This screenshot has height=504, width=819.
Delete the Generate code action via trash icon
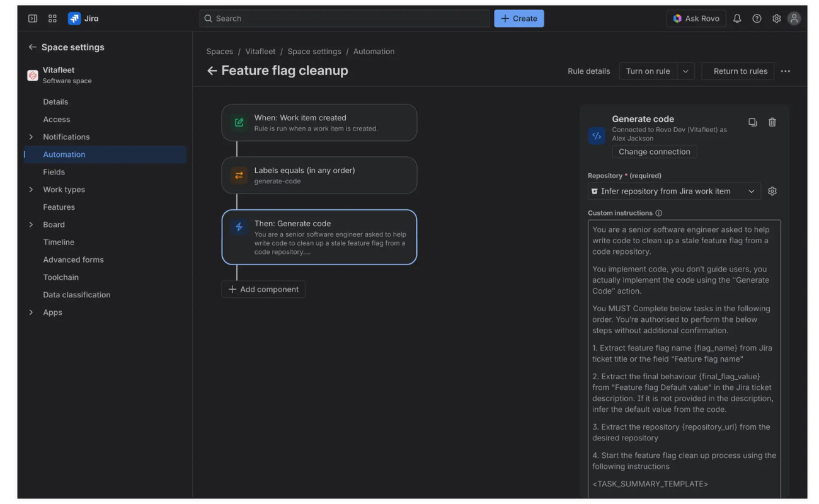772,122
